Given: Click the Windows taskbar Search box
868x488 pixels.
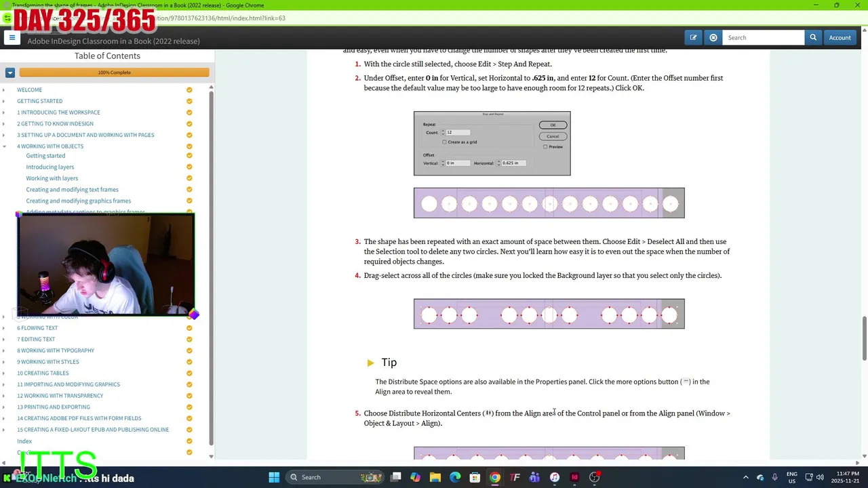Looking at the screenshot, I should click(335, 477).
